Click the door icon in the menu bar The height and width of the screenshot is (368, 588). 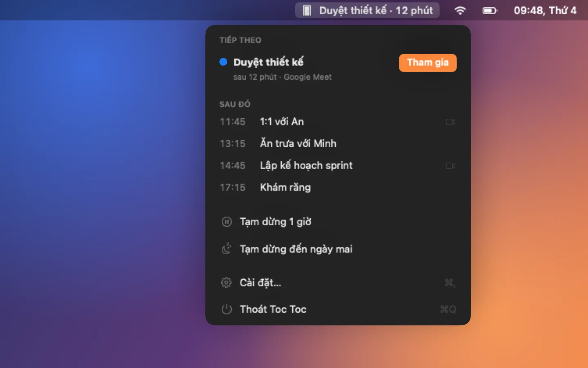tap(307, 10)
